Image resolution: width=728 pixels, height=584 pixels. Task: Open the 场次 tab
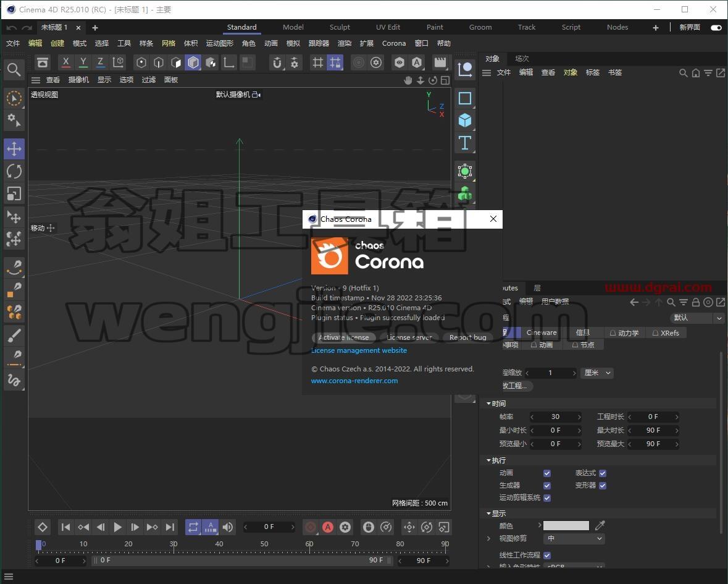point(522,59)
